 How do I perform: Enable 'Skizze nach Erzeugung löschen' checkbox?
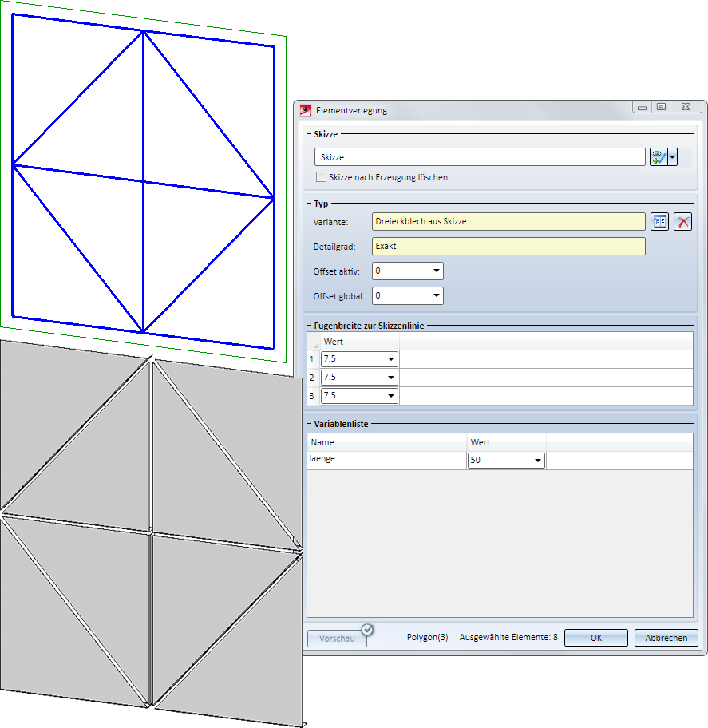tap(322, 177)
